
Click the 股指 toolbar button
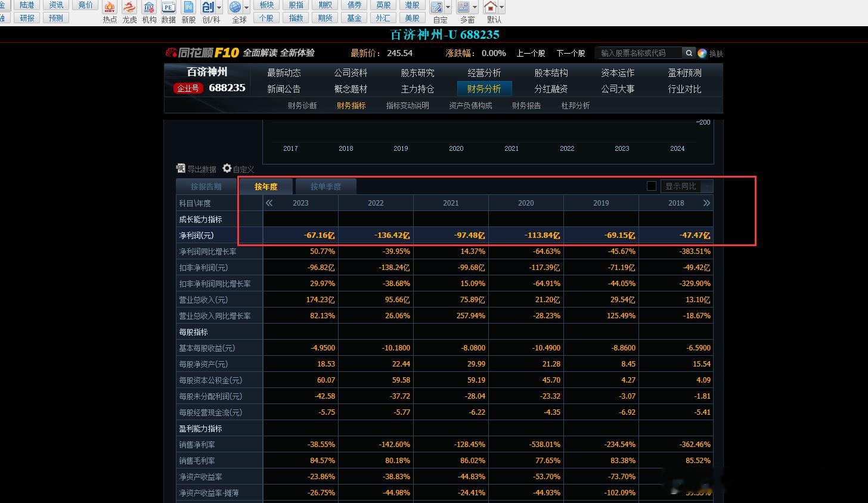tap(296, 5)
